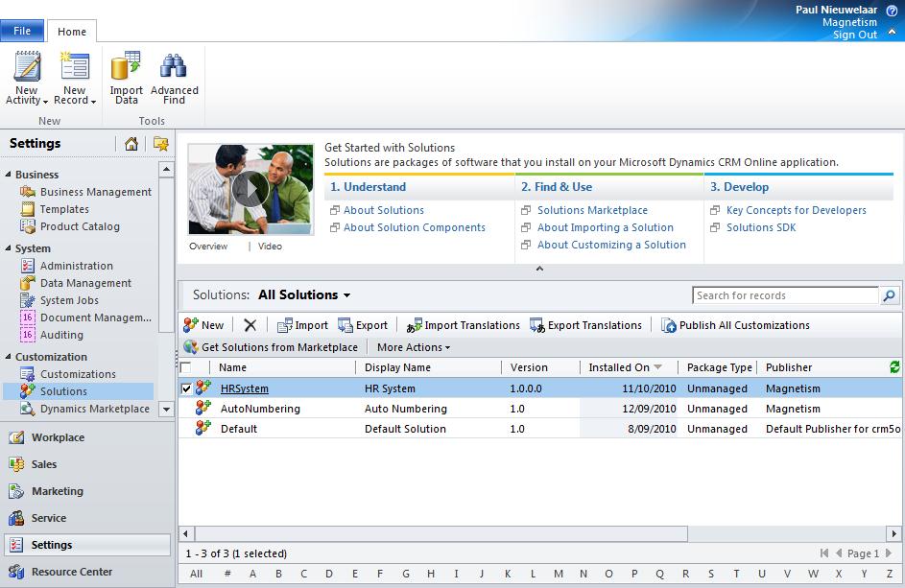
Task: Click Import solution toolbar button
Action: [x=302, y=325]
